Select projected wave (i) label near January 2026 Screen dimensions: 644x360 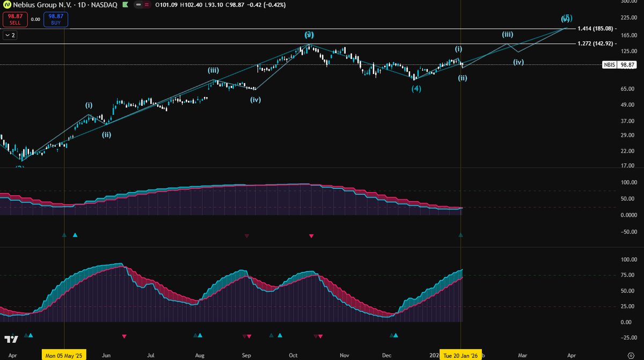pos(459,48)
